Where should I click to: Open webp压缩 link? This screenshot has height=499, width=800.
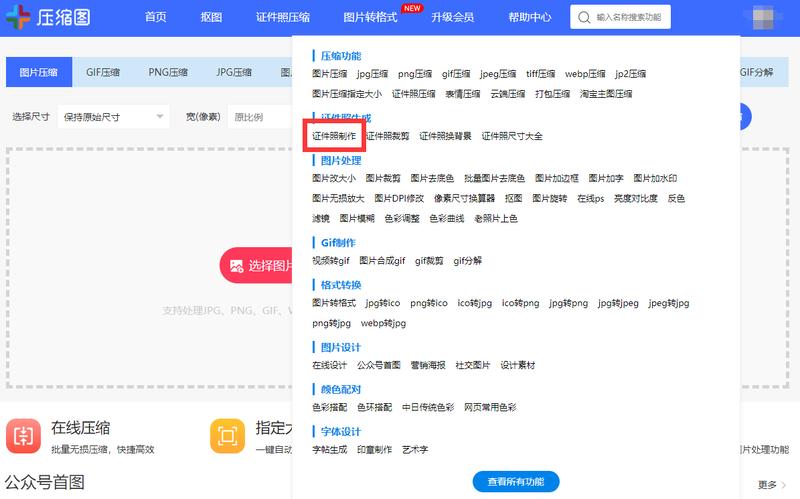click(585, 74)
